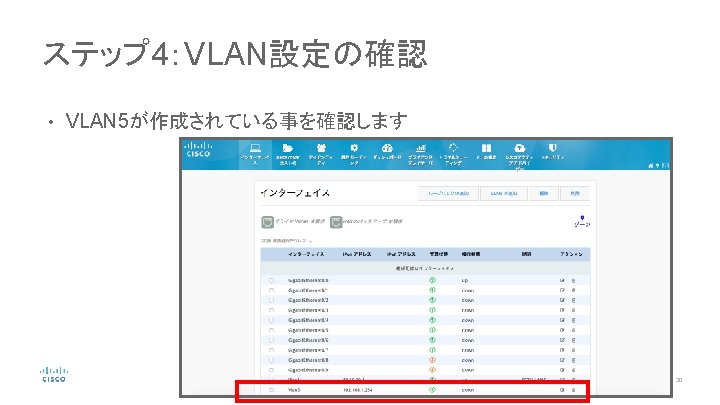Select the GigabitEthernet0/5 row radio button
The width and height of the screenshot is (720, 405).
click(271, 330)
